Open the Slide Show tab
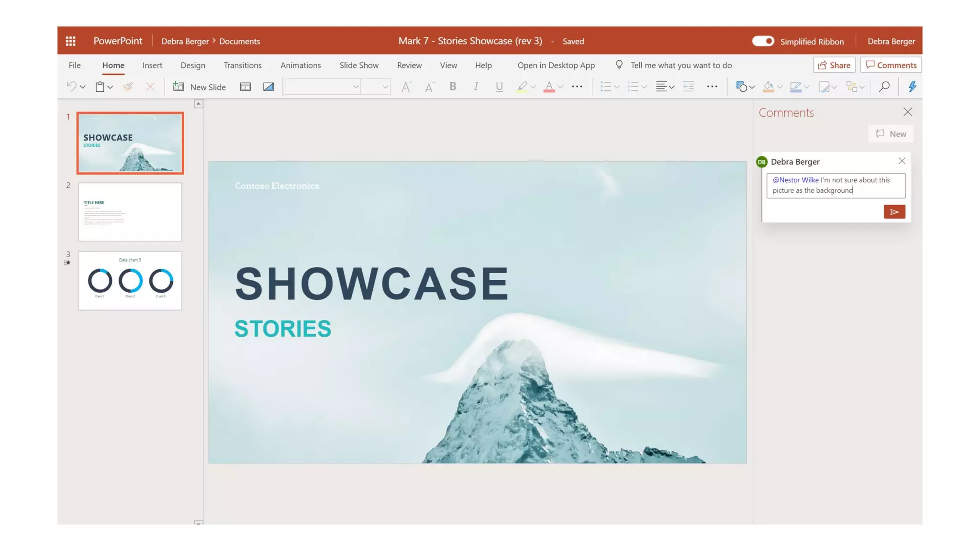Screen dimensions: 980x551 359,65
